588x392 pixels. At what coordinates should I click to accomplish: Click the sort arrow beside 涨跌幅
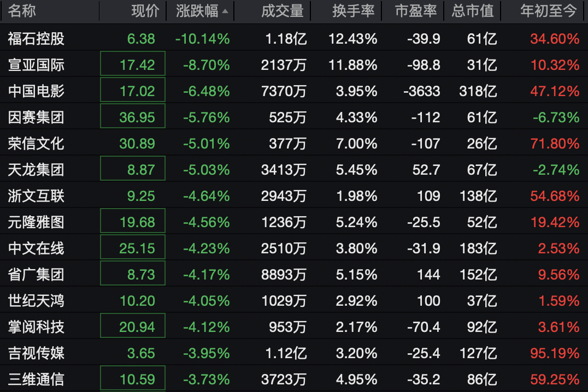tap(225, 11)
